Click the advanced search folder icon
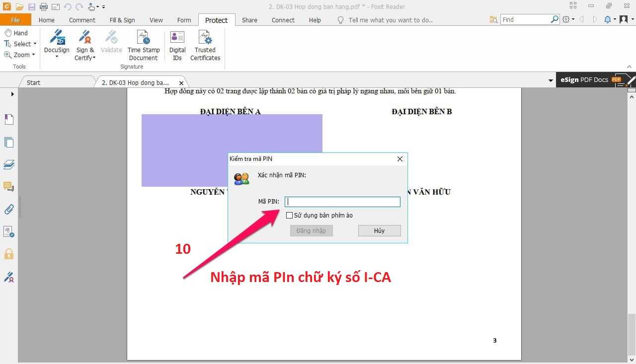The image size is (636, 364). (x=493, y=19)
